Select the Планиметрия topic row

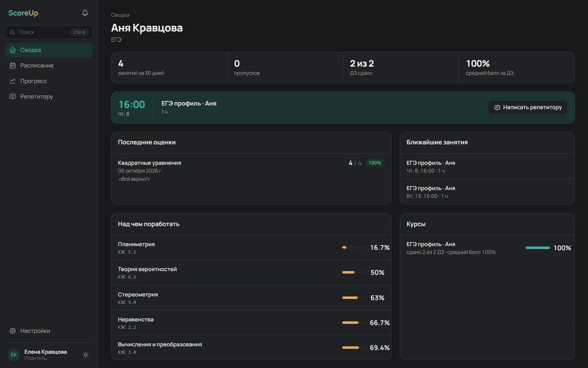(251, 248)
